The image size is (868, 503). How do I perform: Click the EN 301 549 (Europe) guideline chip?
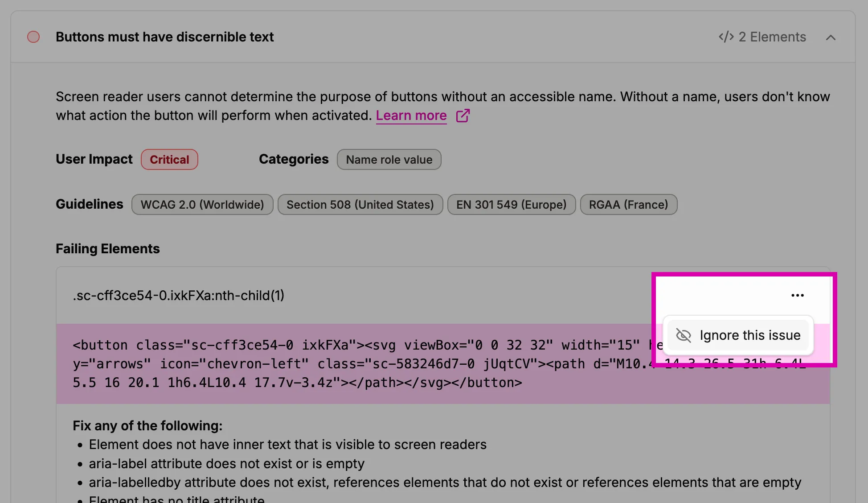(511, 204)
